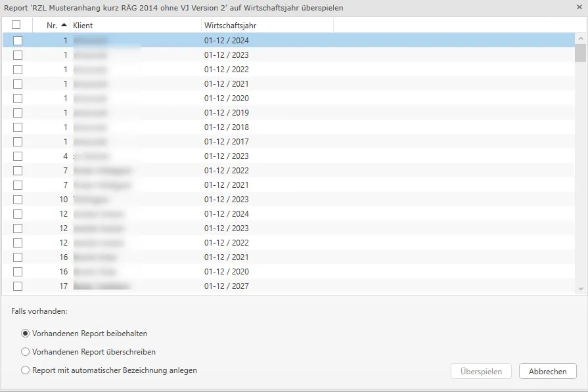Image resolution: width=588 pixels, height=392 pixels.
Task: Click the Überspielen button
Action: point(481,371)
